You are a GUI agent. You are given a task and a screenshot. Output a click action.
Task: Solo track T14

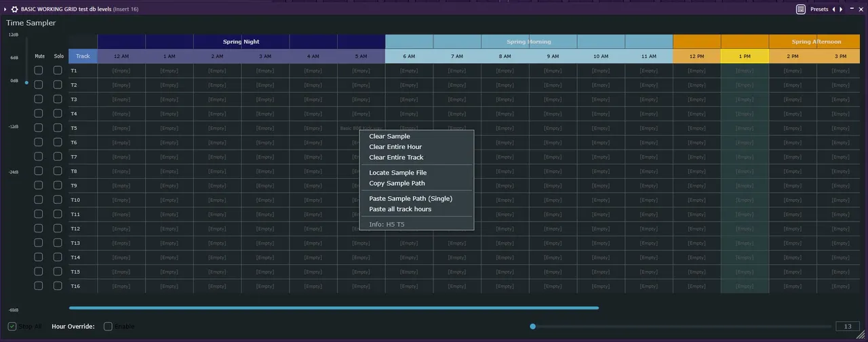[58, 257]
